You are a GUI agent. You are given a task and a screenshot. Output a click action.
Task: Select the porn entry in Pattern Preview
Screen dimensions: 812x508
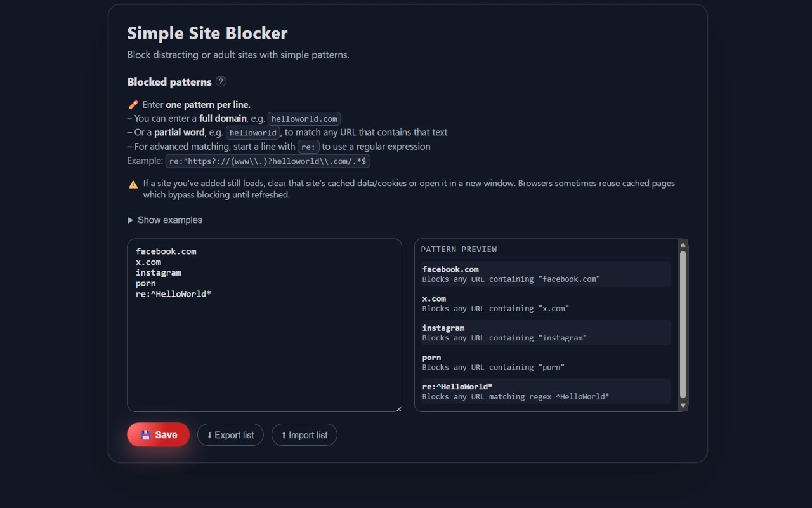click(546, 362)
